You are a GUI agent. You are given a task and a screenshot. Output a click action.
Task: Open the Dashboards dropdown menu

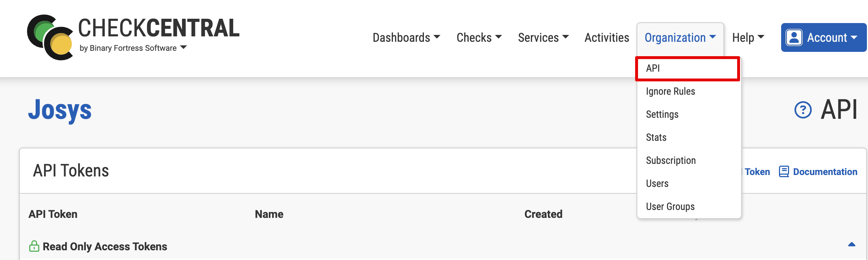406,37
